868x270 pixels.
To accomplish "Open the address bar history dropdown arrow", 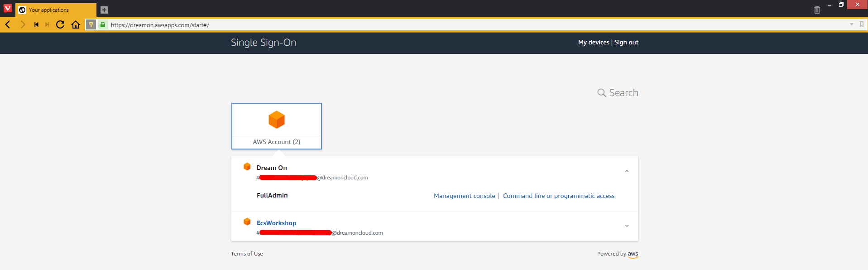I will pyautogui.click(x=852, y=24).
